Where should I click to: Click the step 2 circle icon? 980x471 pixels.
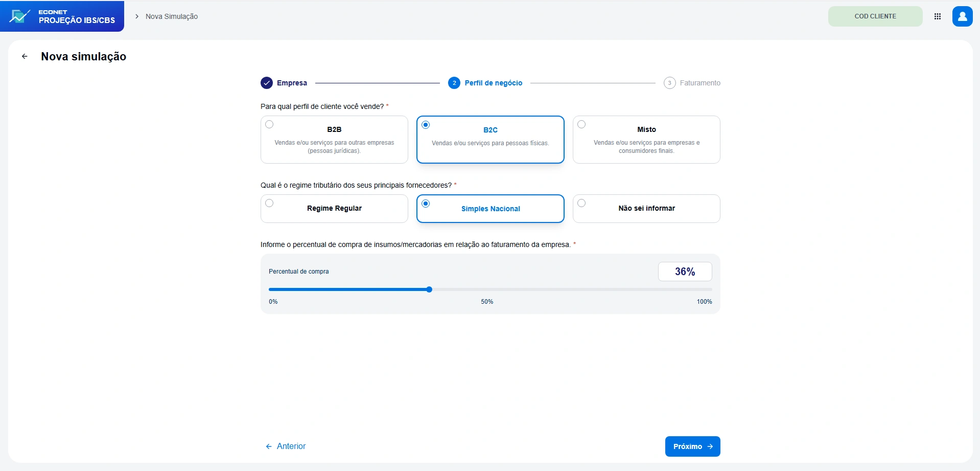pyautogui.click(x=454, y=83)
